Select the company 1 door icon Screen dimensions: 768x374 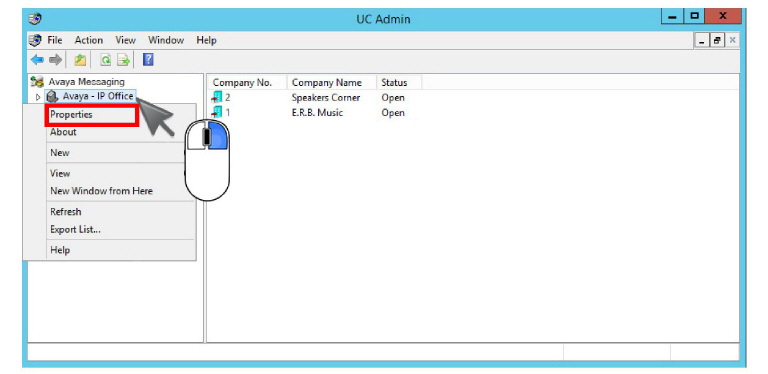pos(217,112)
